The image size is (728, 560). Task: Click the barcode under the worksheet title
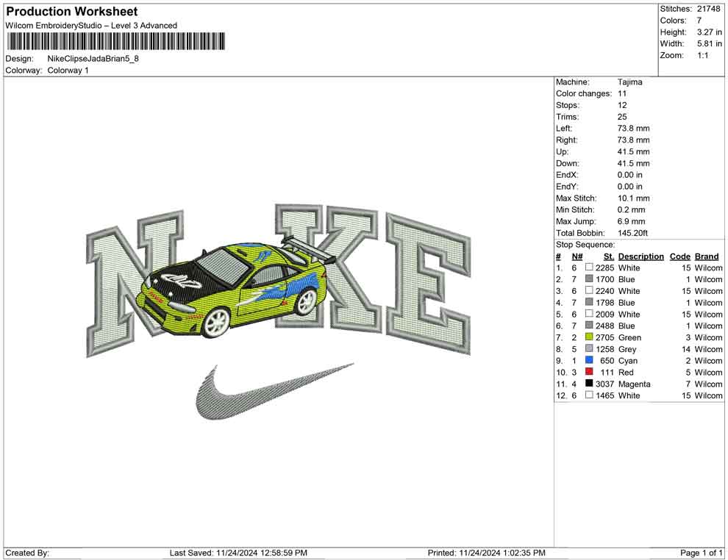click(x=115, y=41)
